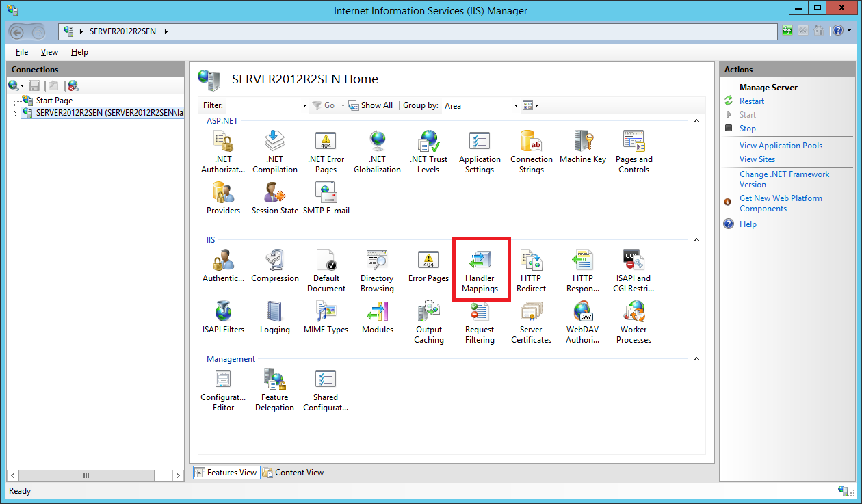The height and width of the screenshot is (504, 862).
Task: Open .NET Compilation feature
Action: [x=275, y=152]
